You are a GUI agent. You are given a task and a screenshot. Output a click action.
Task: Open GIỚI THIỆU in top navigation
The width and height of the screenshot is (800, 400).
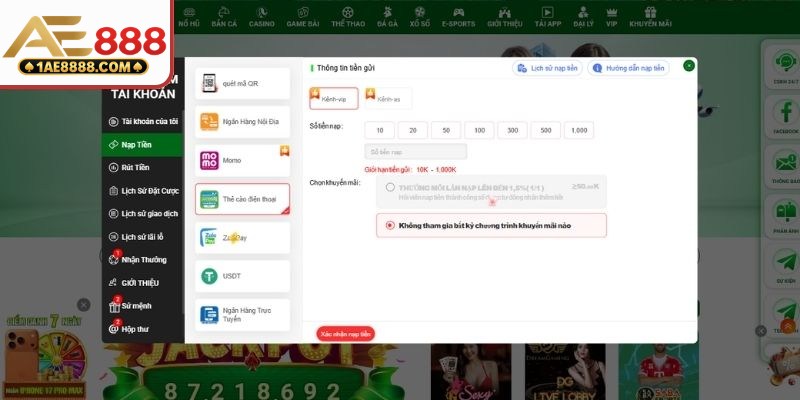tap(505, 18)
